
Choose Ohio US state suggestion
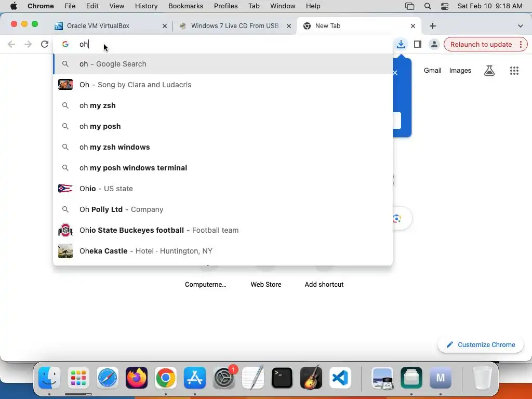coord(223,189)
